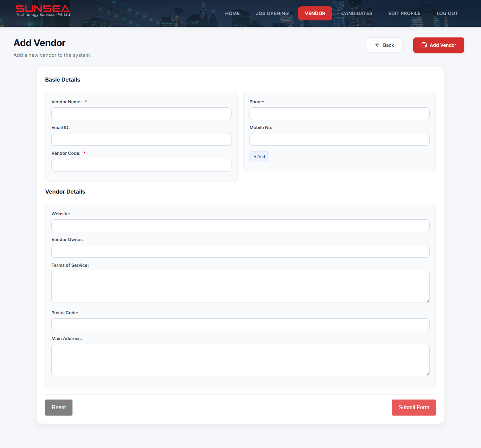This screenshot has height=448, width=481.
Task: Go to EDIT PROFILE page
Action: [404, 13]
